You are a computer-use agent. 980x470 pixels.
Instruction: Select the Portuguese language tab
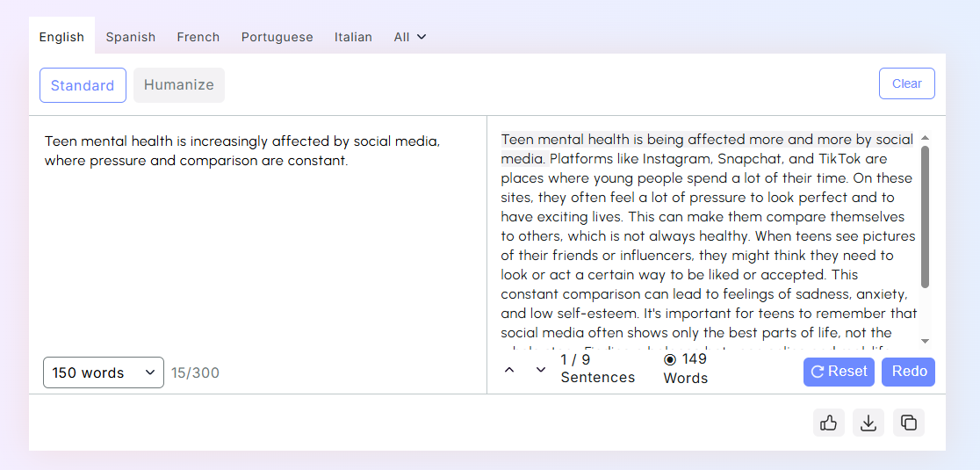277,37
